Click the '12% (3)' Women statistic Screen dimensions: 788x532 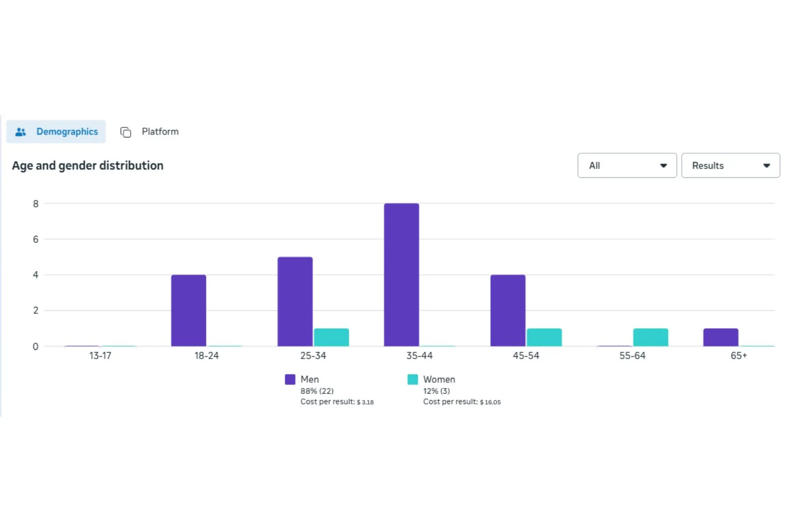tap(436, 391)
